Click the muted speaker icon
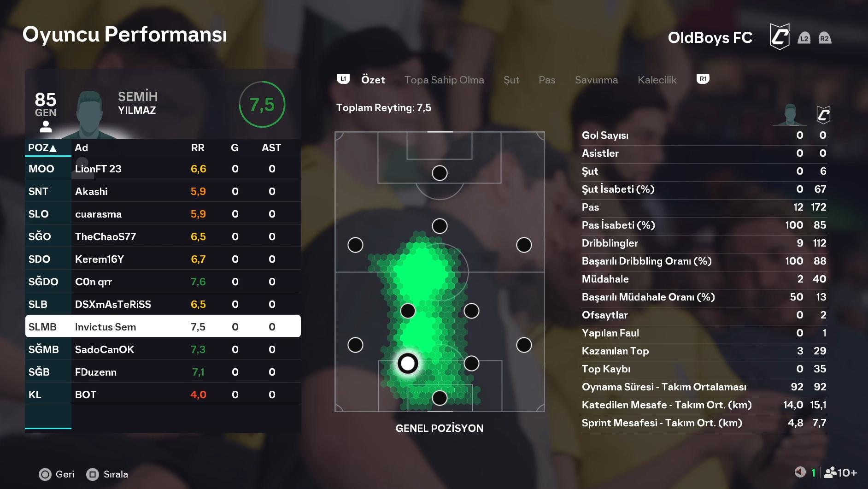This screenshot has width=868, height=489. 800,472
